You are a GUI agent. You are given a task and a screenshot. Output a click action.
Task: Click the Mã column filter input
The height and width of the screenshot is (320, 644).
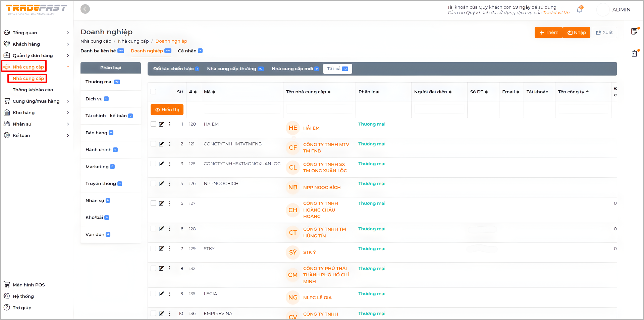click(x=242, y=109)
